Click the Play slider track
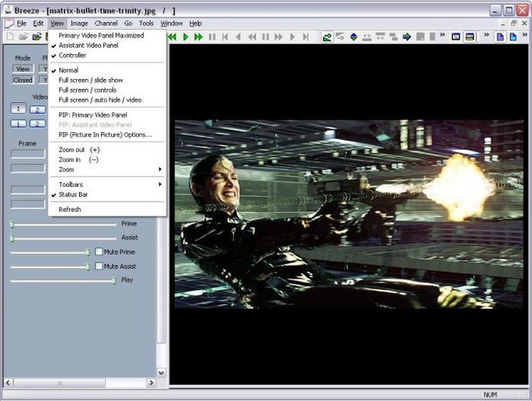 63,281
